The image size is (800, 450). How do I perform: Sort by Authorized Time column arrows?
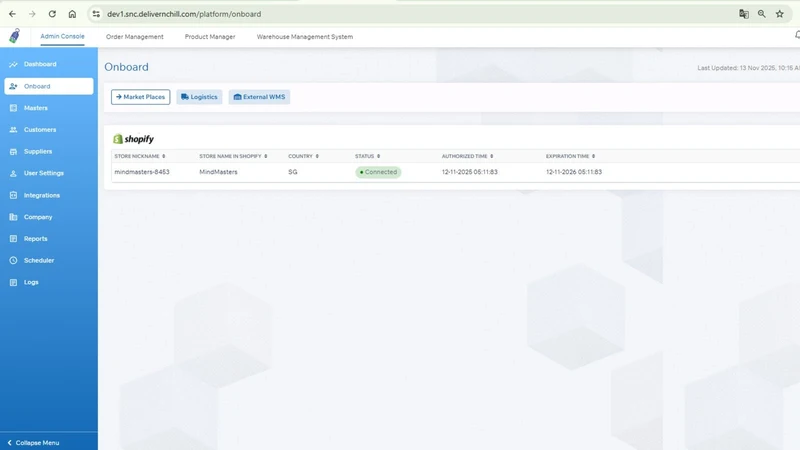point(492,156)
